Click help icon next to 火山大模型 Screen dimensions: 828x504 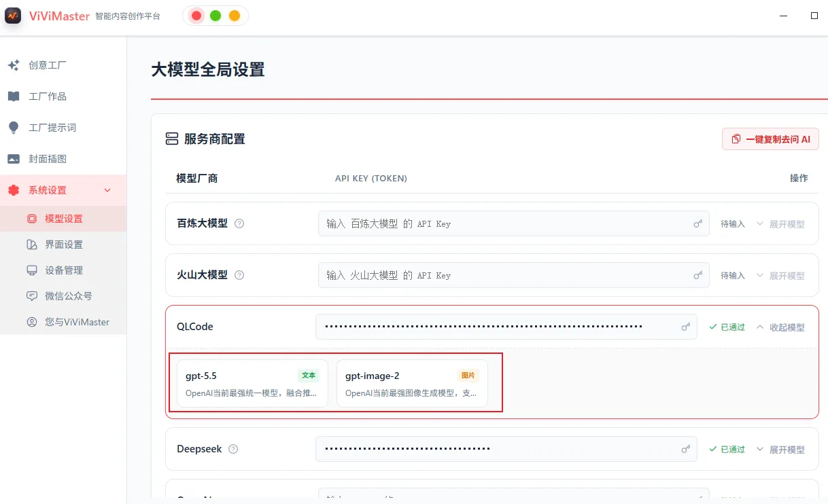(239, 275)
